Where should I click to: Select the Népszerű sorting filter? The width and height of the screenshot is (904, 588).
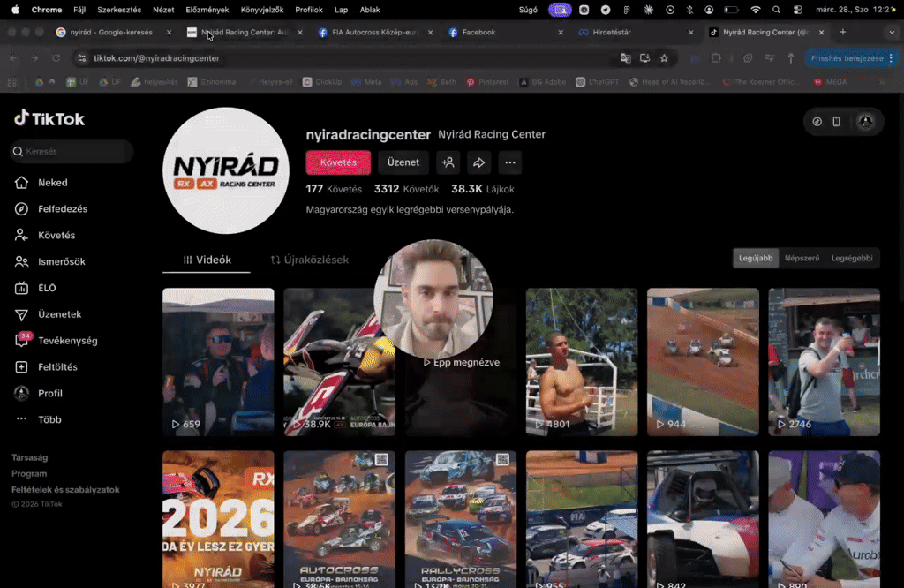802,258
